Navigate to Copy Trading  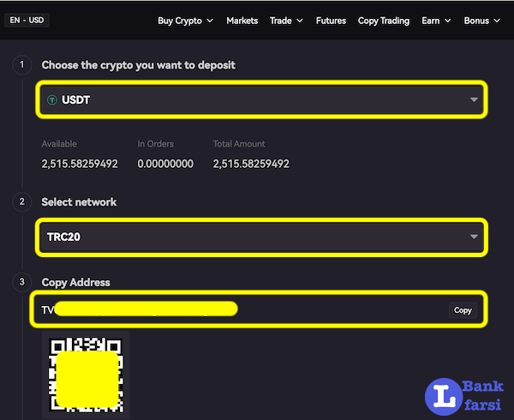384,21
